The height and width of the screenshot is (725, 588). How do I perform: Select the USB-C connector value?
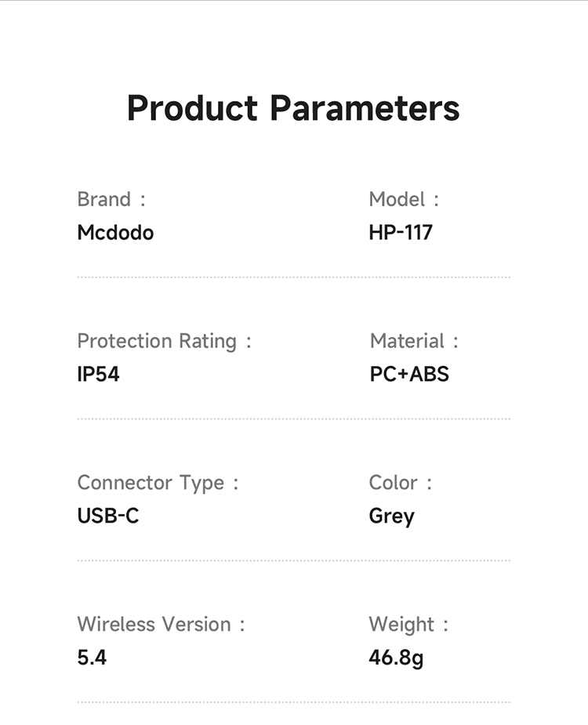[108, 517]
